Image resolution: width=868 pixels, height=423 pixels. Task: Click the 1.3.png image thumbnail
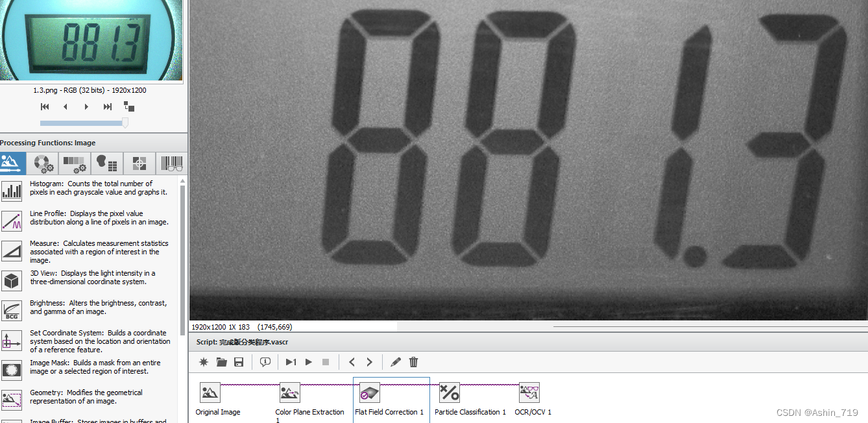tap(91, 40)
